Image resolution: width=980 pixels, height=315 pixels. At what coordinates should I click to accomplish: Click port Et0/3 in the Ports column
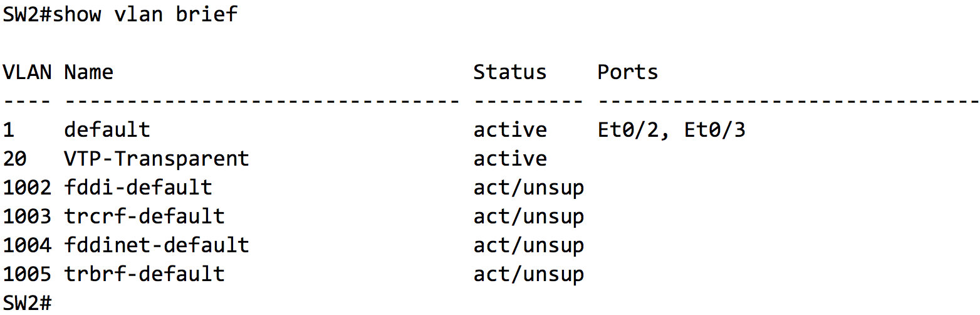coord(714,130)
